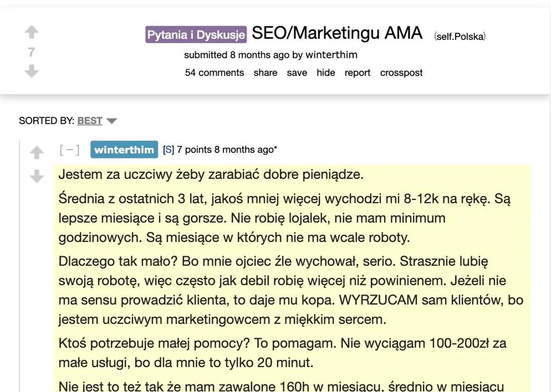Downvote winterthim's top comment
Viewport: 551px width, 392px height.
click(37, 176)
